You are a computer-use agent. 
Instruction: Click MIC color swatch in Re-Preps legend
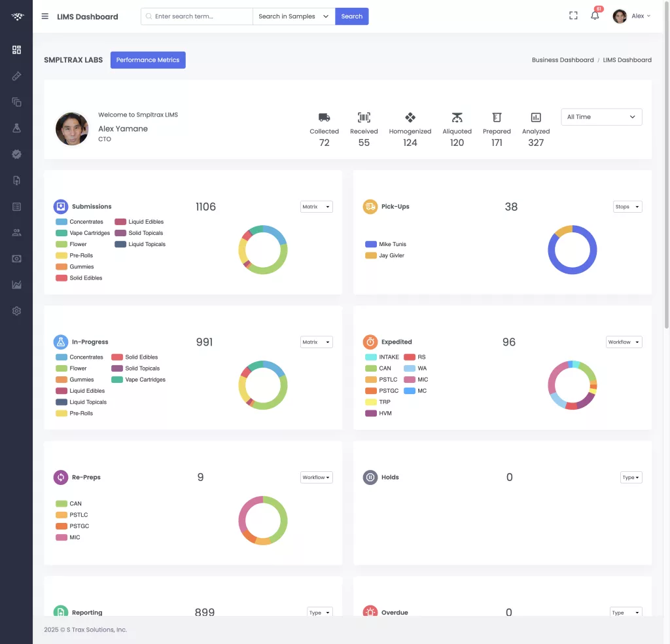[x=62, y=537]
